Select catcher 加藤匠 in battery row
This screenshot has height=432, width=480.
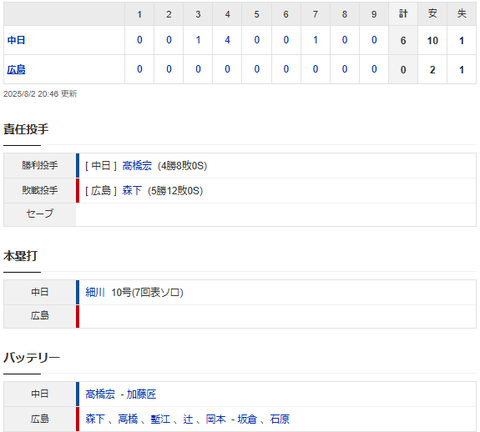click(x=141, y=394)
